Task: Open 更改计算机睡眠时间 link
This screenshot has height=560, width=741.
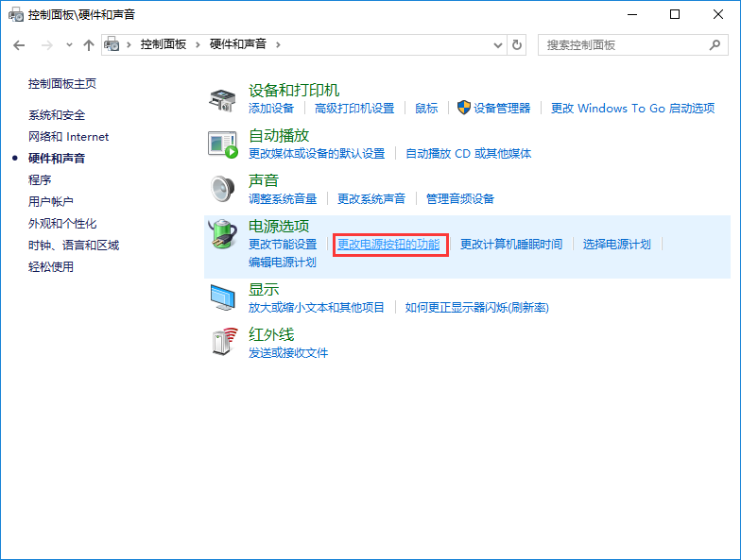Action: click(511, 245)
